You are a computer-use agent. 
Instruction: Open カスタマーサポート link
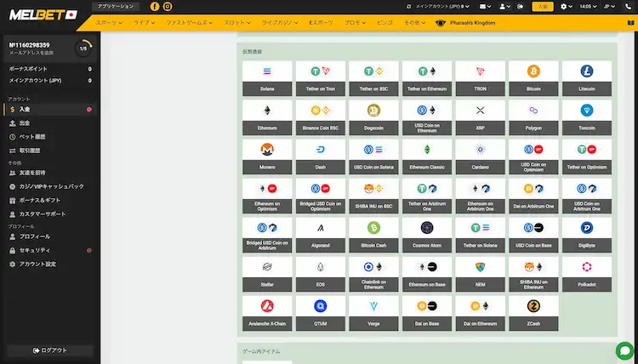[50, 214]
